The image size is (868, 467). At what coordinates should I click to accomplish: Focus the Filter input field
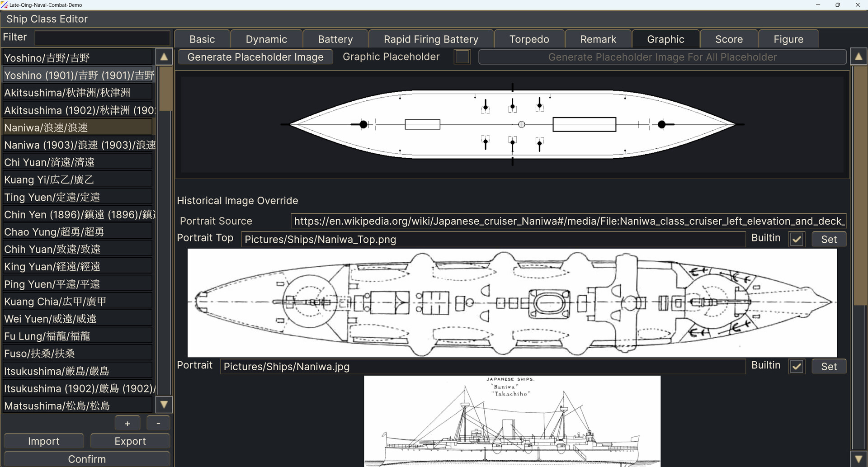coord(102,38)
